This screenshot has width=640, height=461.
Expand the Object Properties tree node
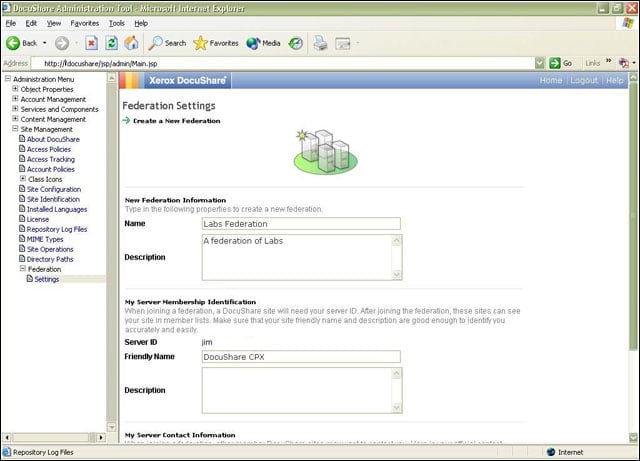pos(15,89)
